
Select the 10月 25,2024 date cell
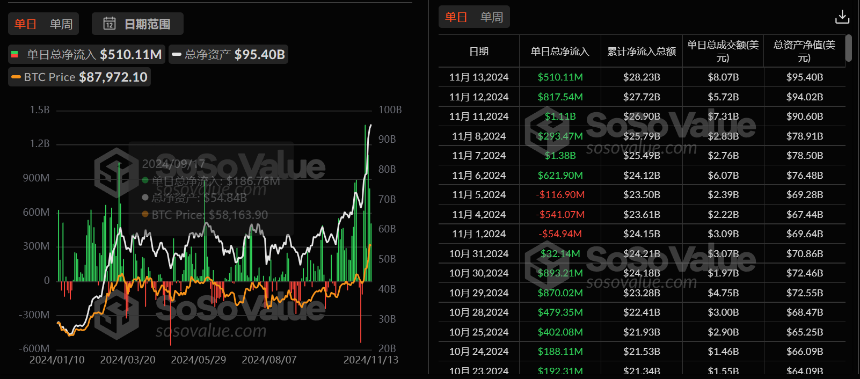[x=479, y=332]
